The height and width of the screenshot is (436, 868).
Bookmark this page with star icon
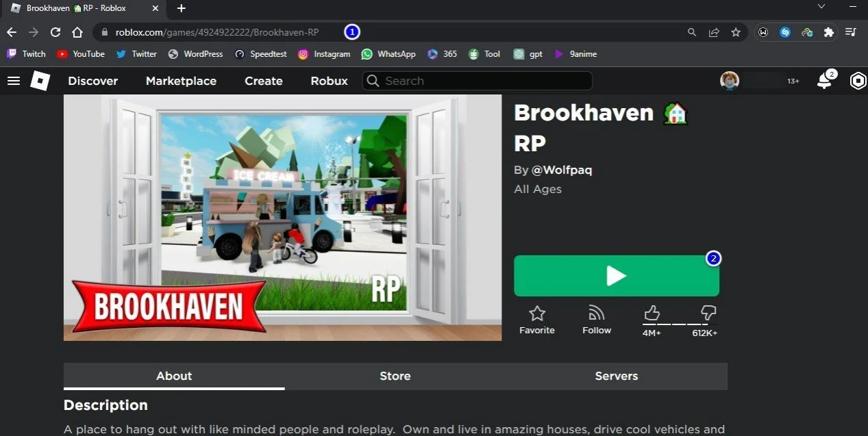pos(736,32)
